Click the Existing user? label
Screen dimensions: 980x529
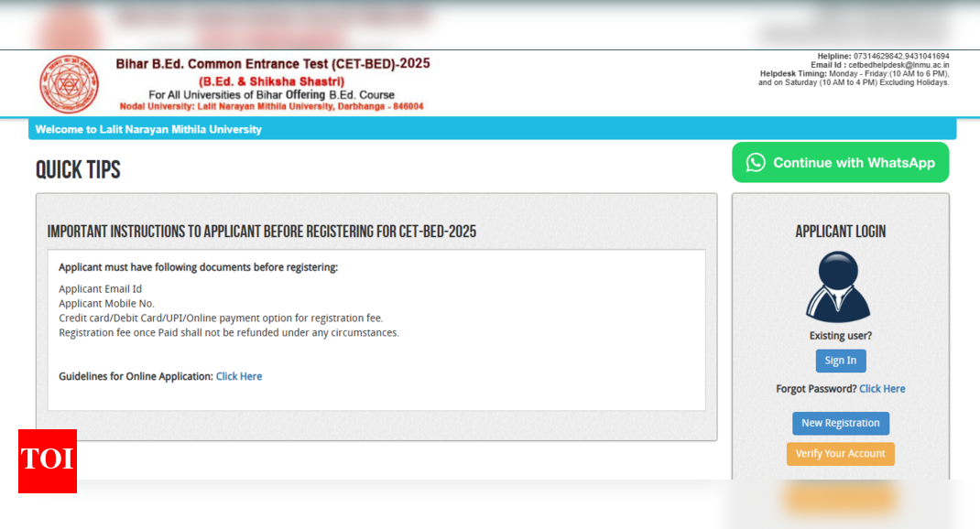pyautogui.click(x=840, y=335)
